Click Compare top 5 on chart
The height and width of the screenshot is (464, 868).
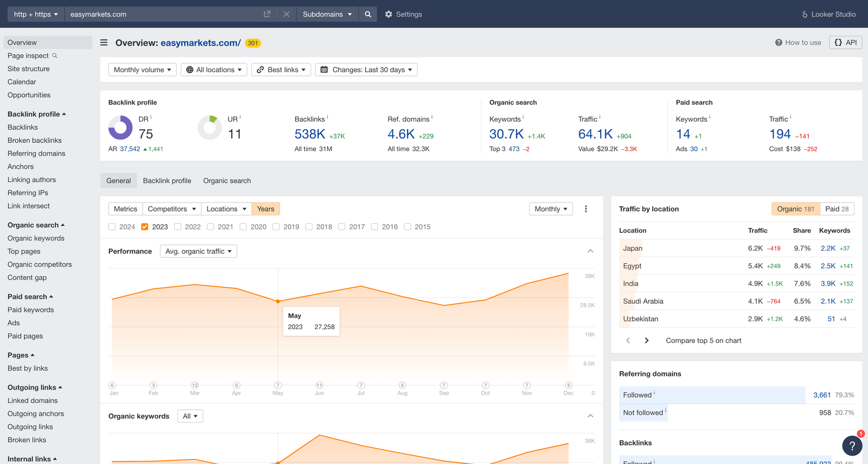coord(704,340)
